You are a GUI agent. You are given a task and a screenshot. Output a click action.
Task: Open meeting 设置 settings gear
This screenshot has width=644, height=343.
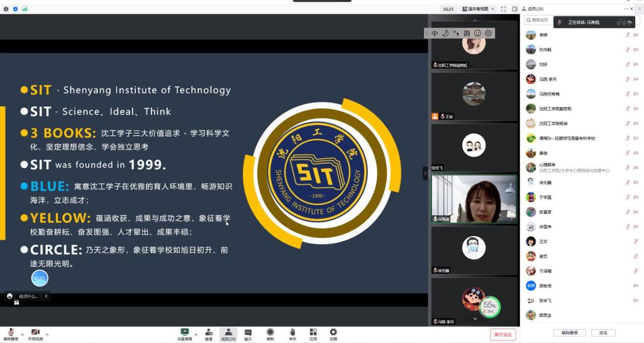coord(333,334)
